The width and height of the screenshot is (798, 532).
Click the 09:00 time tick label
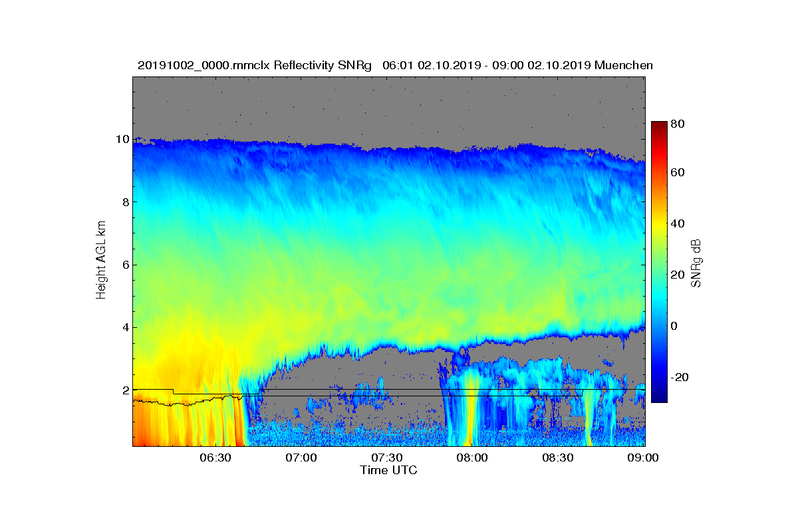point(642,458)
